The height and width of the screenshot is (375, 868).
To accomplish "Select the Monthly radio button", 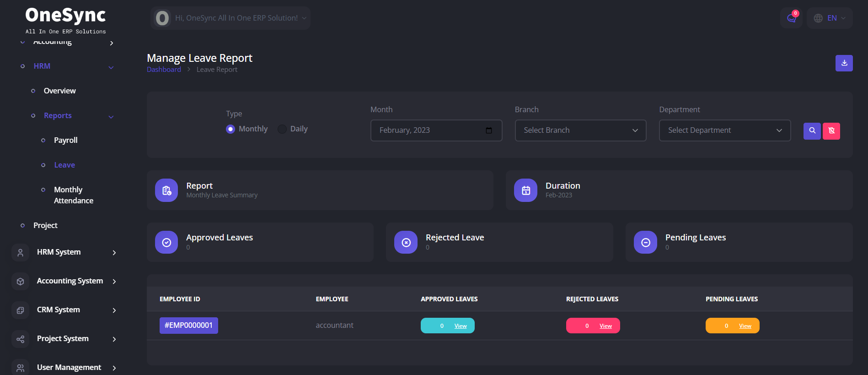I will point(230,129).
